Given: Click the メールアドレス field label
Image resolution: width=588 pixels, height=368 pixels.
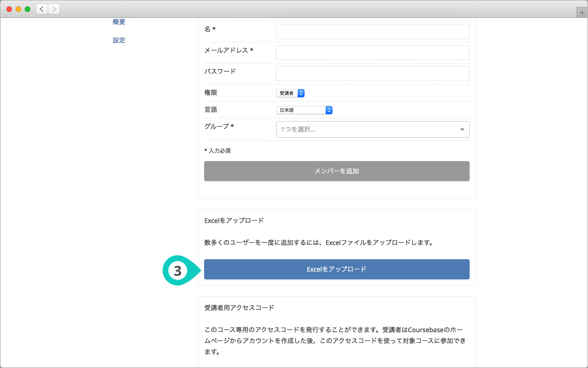Looking at the screenshot, I should point(228,50).
